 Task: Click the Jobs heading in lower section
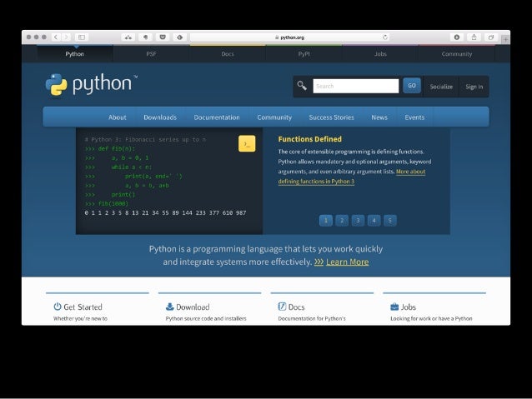pos(409,307)
